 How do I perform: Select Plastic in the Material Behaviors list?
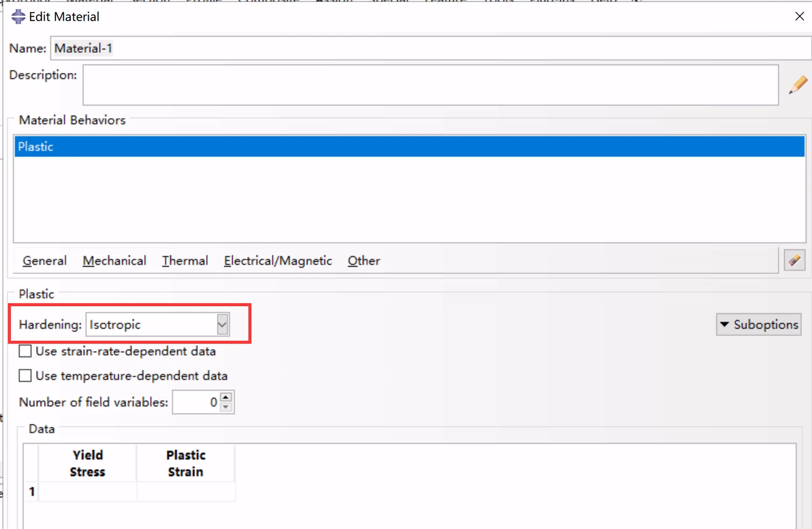coord(409,147)
